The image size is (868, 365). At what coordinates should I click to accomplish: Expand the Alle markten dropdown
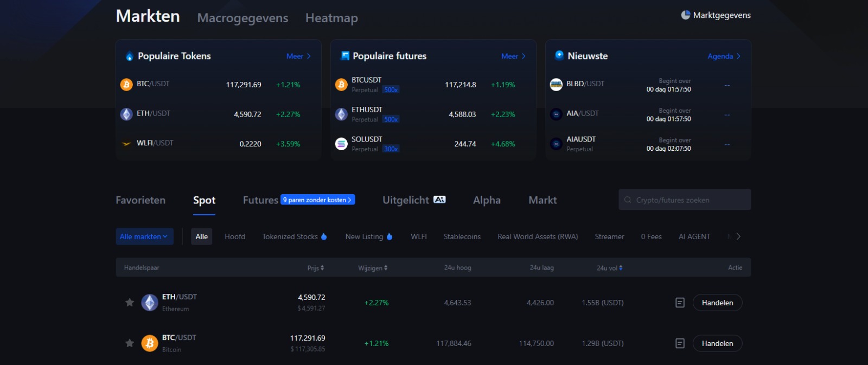pos(144,236)
